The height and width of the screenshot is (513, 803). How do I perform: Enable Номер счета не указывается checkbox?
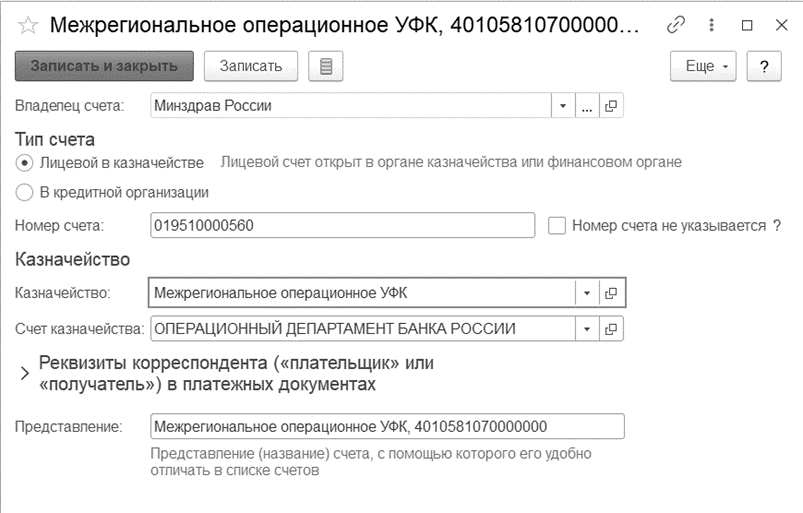pos(557,226)
